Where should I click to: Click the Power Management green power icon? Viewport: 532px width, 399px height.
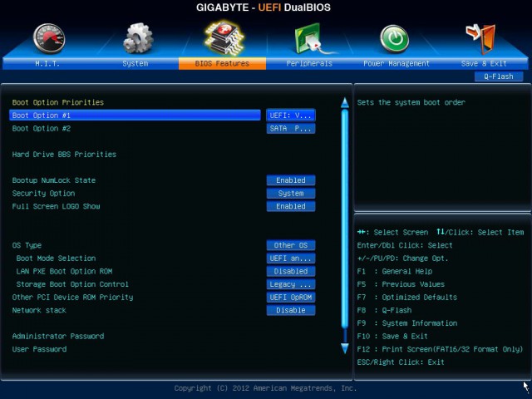[x=394, y=39]
